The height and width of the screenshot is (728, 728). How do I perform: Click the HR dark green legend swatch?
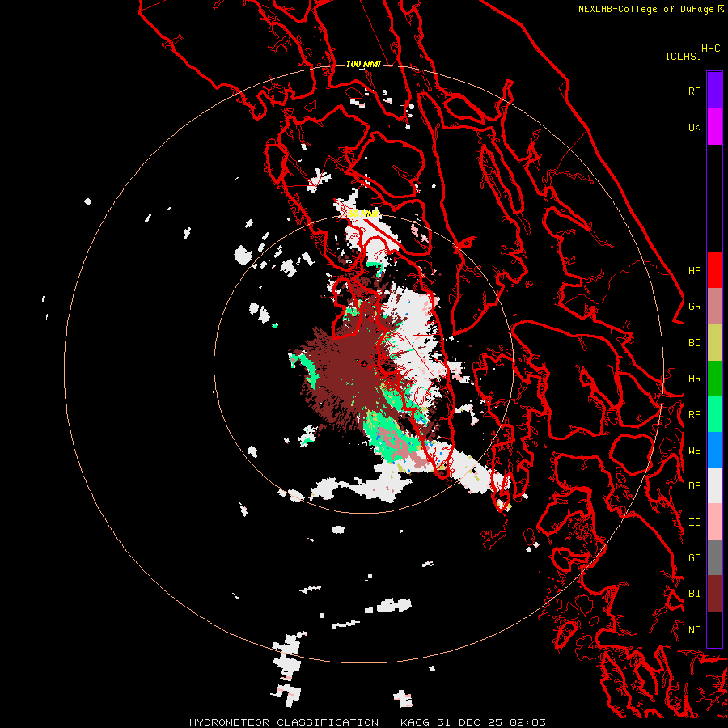[x=714, y=379]
